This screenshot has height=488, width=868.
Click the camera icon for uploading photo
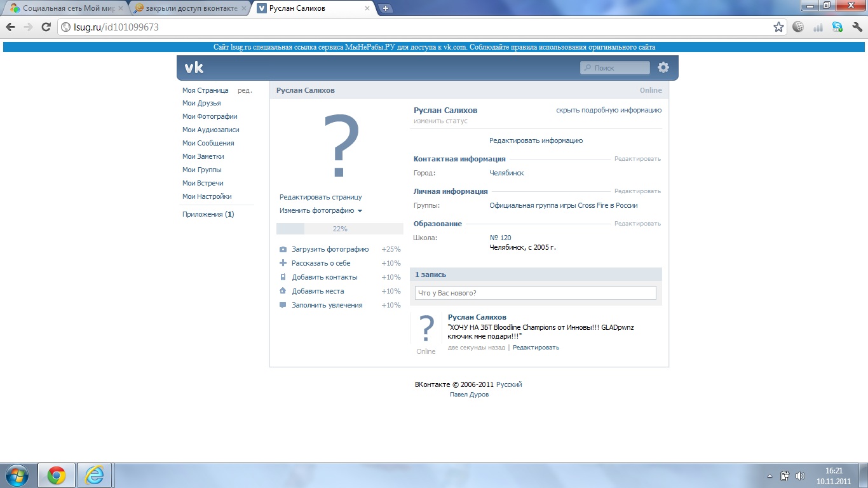tap(283, 250)
